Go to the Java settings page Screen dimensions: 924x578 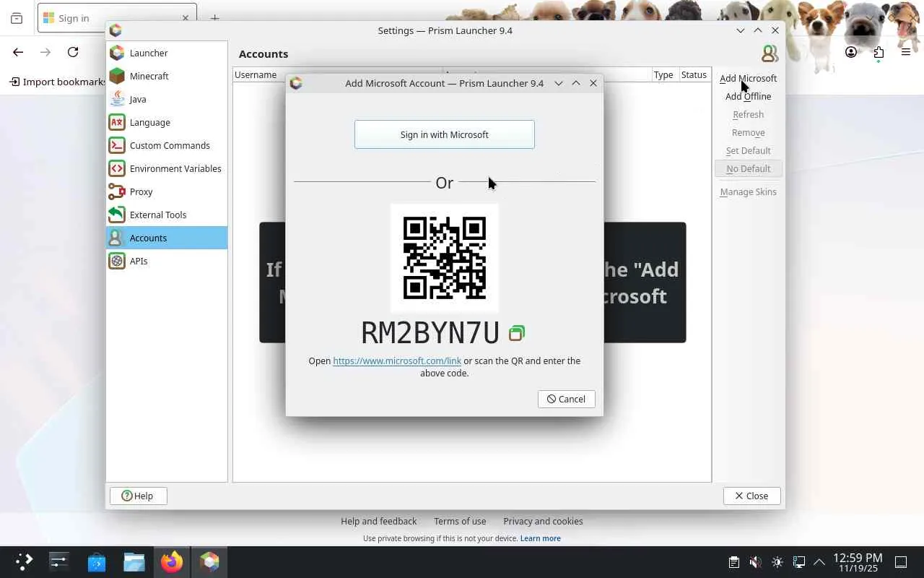coord(167,99)
